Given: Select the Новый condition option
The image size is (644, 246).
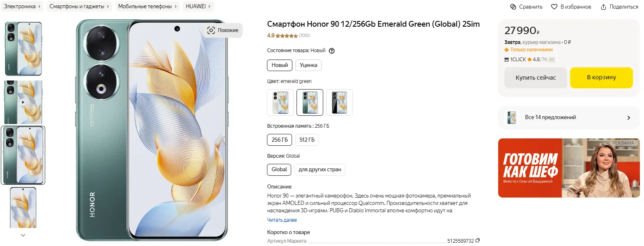Looking at the screenshot, I should click(280, 65).
